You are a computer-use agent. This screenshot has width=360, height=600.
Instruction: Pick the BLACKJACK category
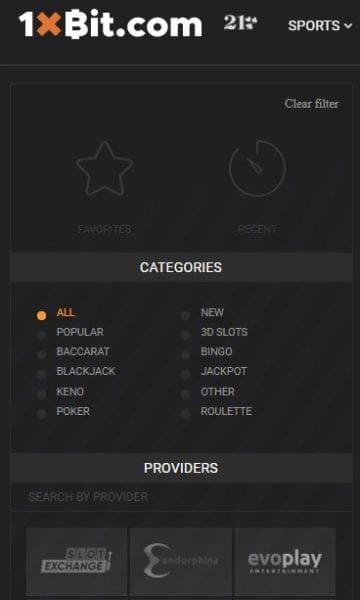click(x=86, y=371)
